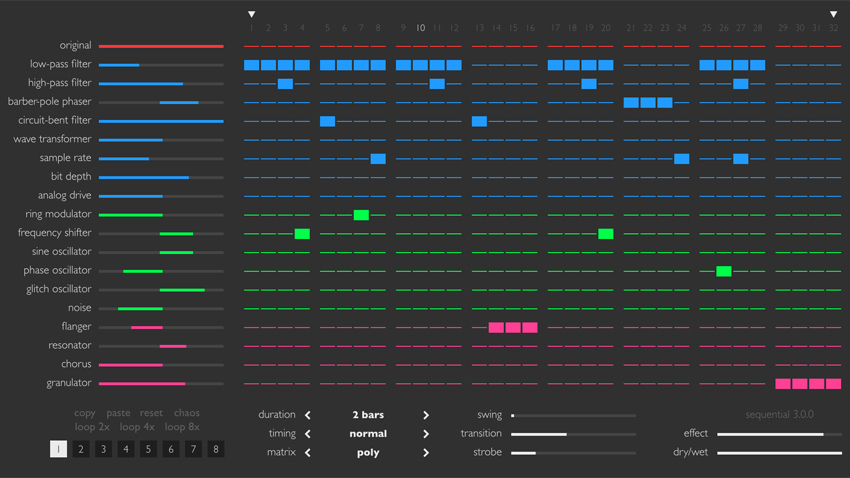Screen dimensions: 850x478
Task: Toggle off ring modulator step 7
Action: (361, 215)
